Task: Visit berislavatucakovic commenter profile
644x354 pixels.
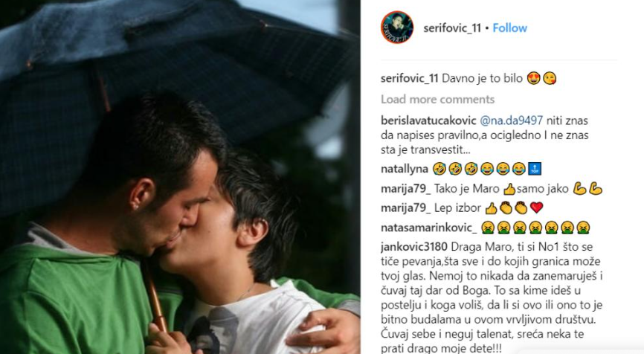Action: click(x=428, y=120)
